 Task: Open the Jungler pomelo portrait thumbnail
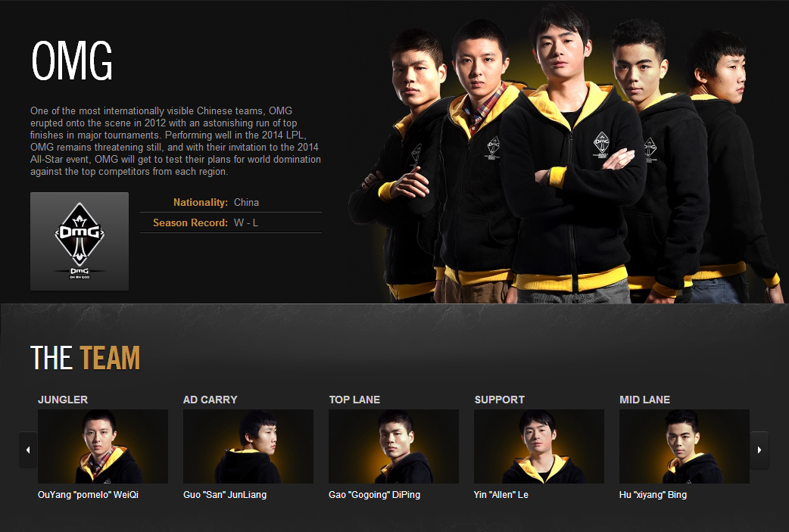pyautogui.click(x=103, y=446)
